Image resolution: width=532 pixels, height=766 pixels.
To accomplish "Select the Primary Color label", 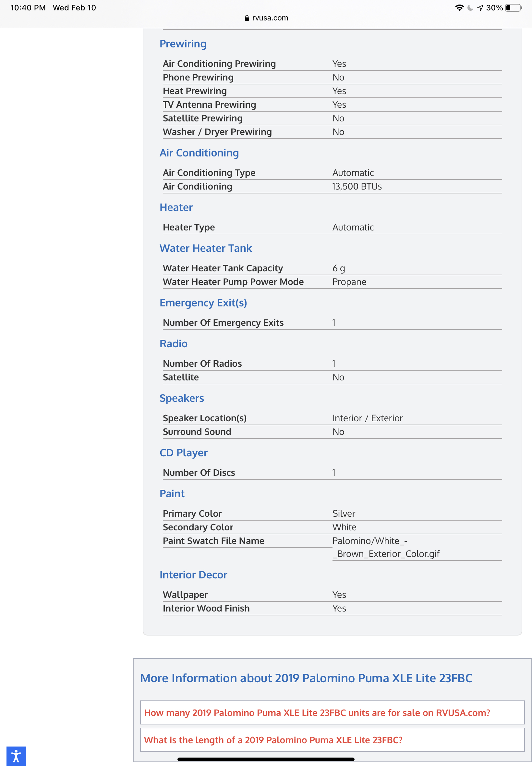I will tap(192, 513).
